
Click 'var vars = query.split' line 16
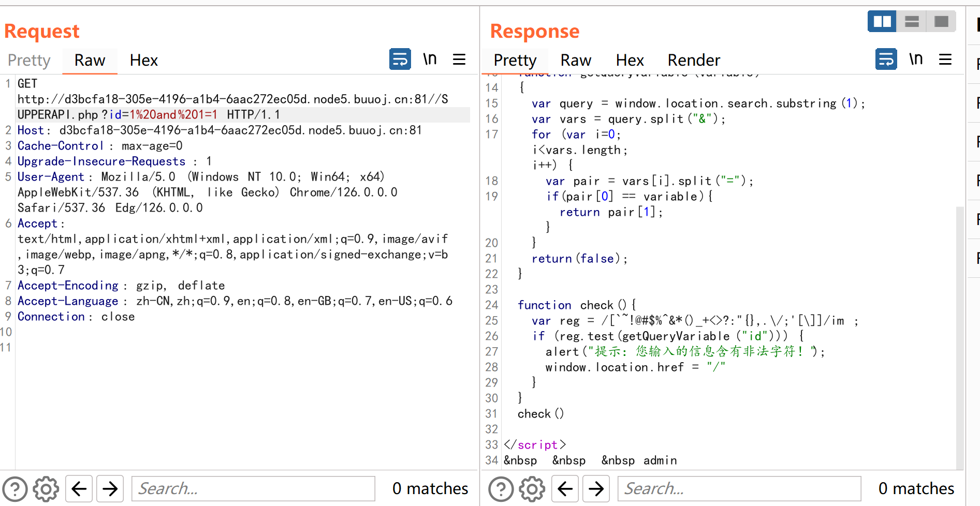pos(628,119)
